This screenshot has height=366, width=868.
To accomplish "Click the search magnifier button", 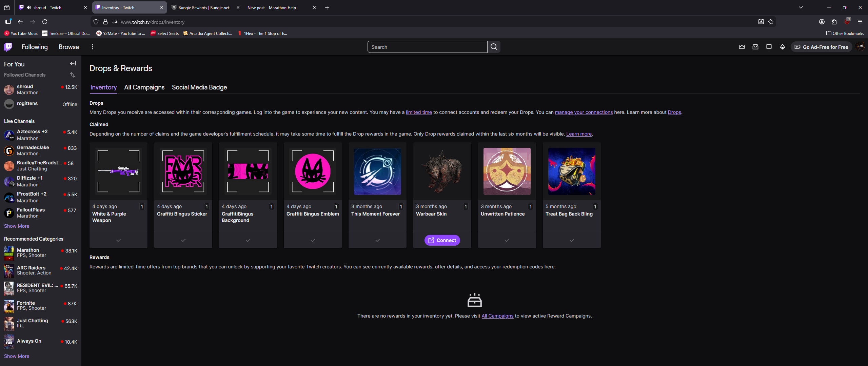I will 494,47.
